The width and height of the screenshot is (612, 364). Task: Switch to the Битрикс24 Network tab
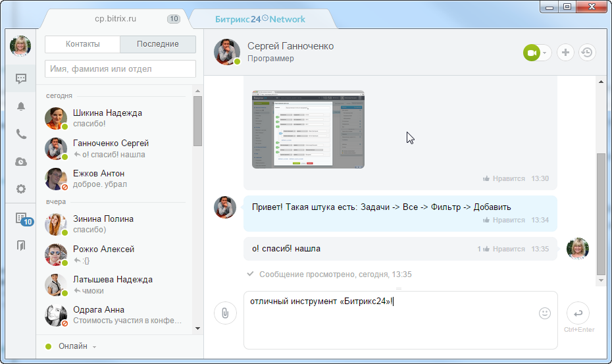tap(260, 19)
